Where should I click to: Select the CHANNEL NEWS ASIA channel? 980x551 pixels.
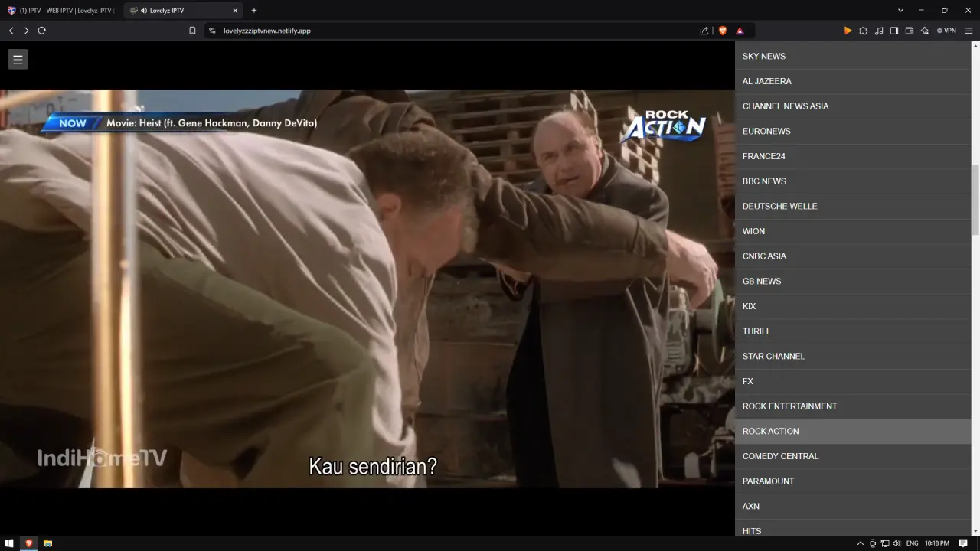click(x=853, y=106)
